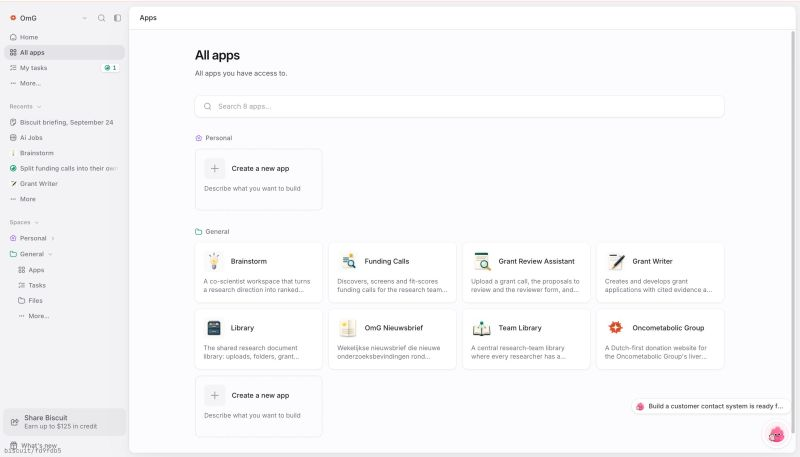Screen dimensions: 800x457
Task: Click the OmG workspace logo icon
Action: 13,18
